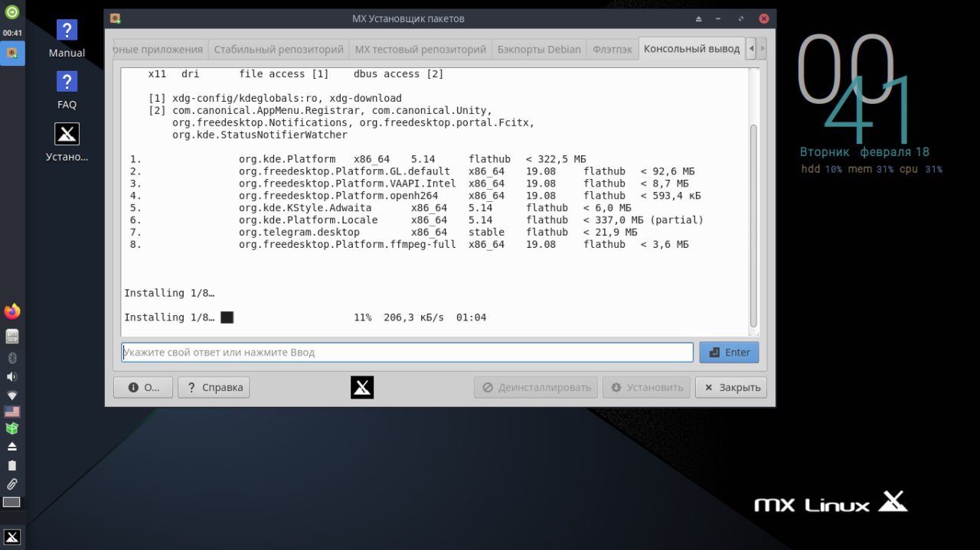Launch the MX installer desktop shortcut
The width and height of the screenshot is (980, 550).
pyautogui.click(x=67, y=142)
